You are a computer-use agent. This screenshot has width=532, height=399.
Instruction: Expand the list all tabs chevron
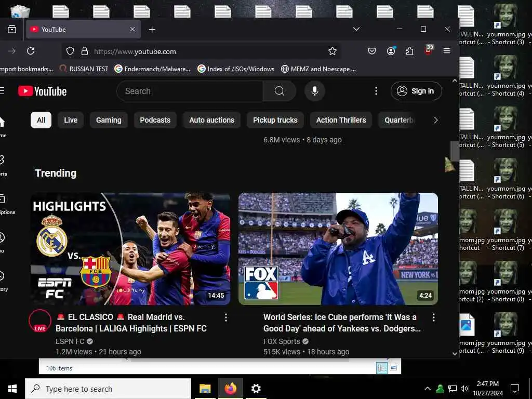pyautogui.click(x=356, y=29)
